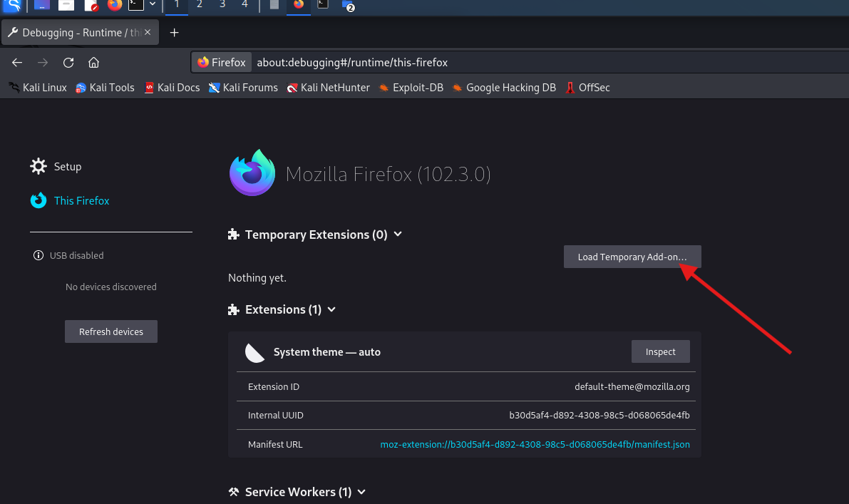Screen dimensions: 849x504
Task: Click the Load Temporary Add-on button
Action: (x=632, y=257)
